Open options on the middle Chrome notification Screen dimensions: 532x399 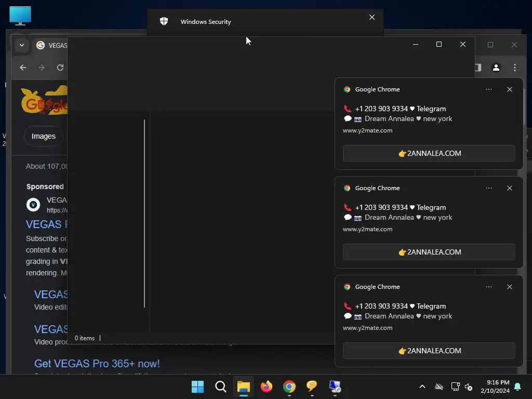[x=488, y=188]
